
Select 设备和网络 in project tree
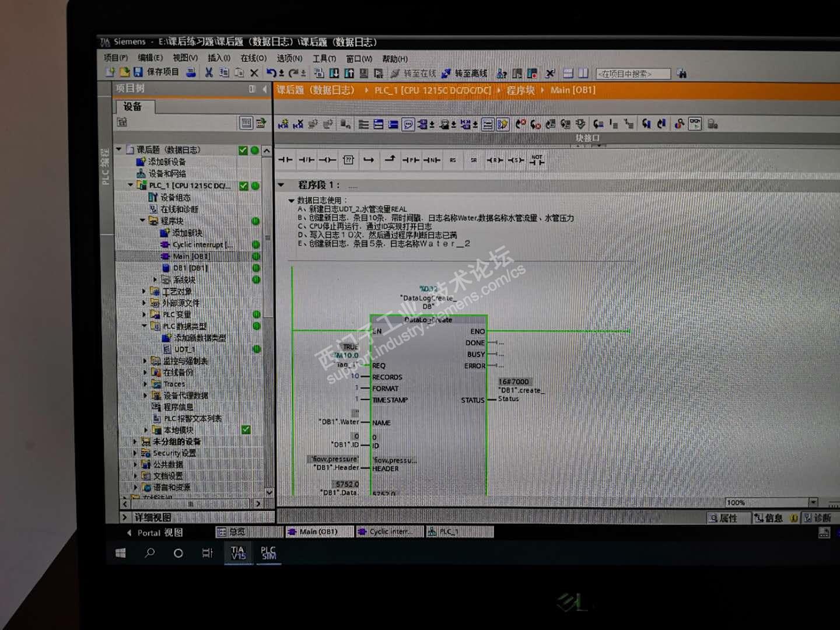167,173
